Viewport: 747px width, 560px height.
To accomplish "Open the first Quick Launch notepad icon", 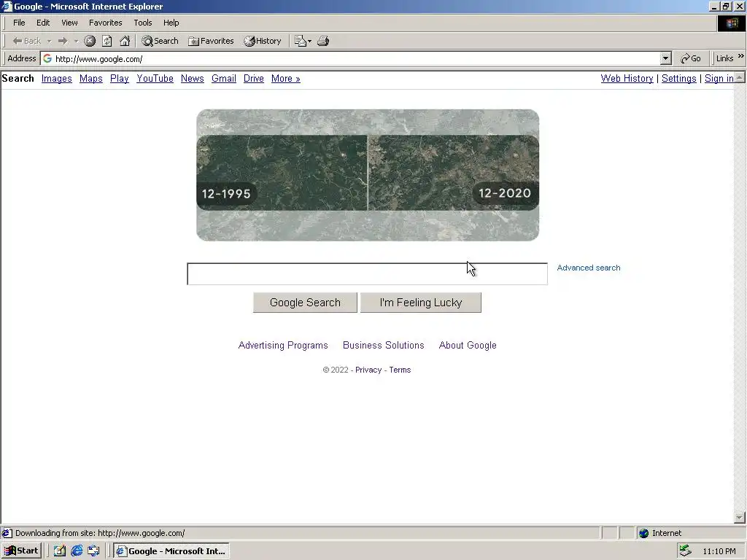I will click(60, 551).
